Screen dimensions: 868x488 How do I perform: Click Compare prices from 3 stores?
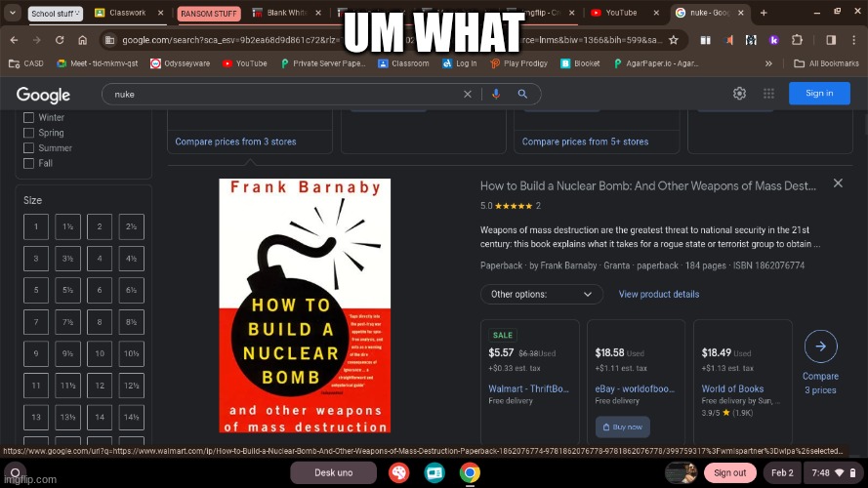point(236,142)
